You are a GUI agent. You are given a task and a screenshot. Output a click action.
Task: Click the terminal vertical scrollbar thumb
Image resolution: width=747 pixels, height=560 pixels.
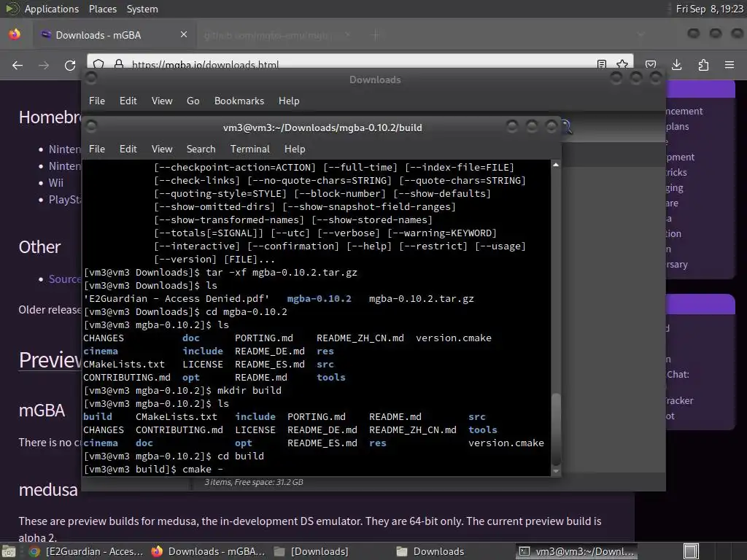[x=555, y=429]
